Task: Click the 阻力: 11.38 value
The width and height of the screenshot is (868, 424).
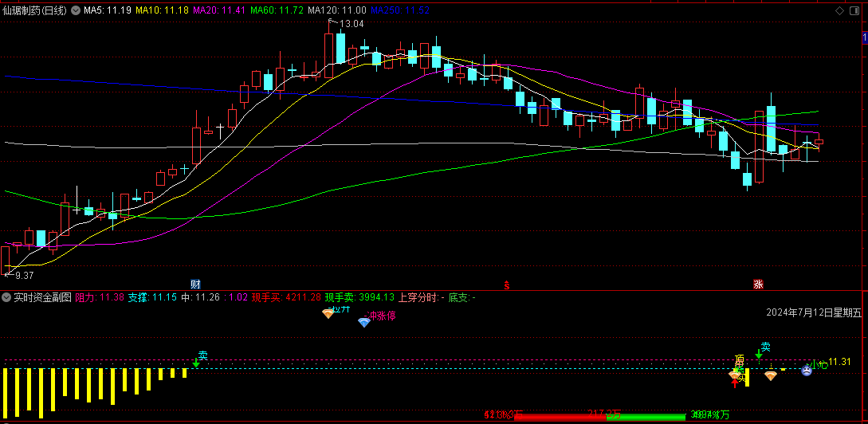Action: pyautogui.click(x=99, y=297)
